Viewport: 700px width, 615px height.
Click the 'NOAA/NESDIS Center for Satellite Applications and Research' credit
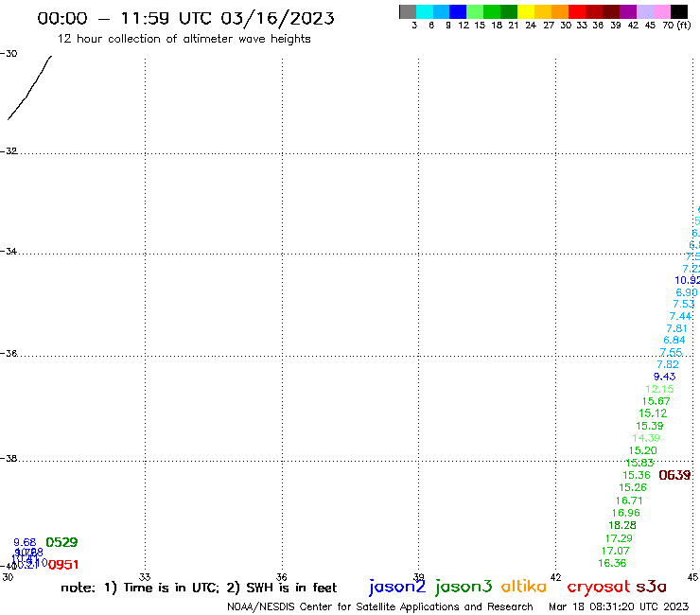coord(380,606)
